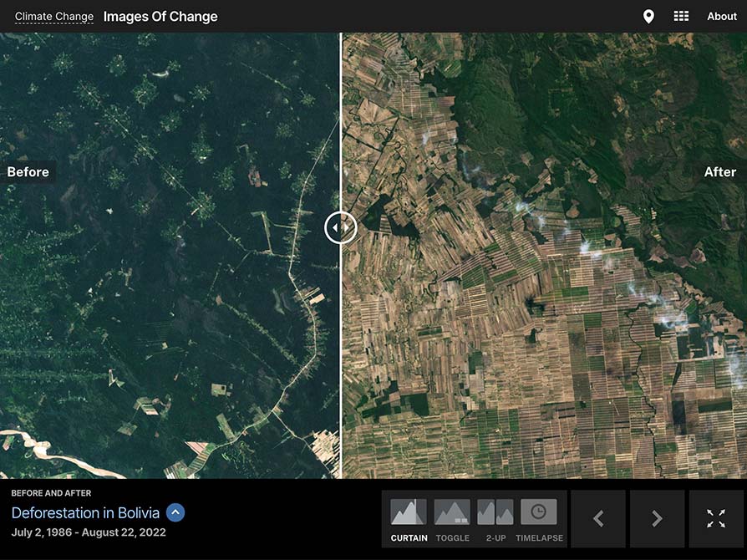The image size is (747, 560).
Task: Click the Images Of Change header title
Action: click(160, 16)
